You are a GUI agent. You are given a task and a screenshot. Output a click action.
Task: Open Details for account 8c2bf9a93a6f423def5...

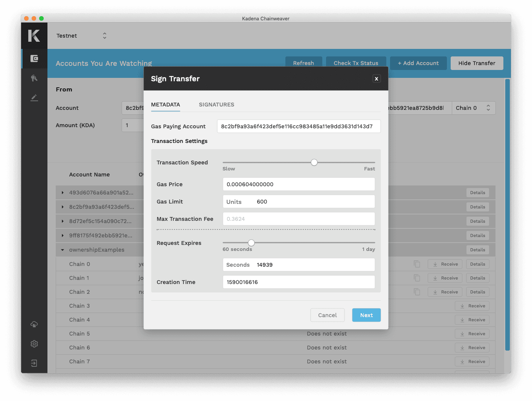point(477,207)
